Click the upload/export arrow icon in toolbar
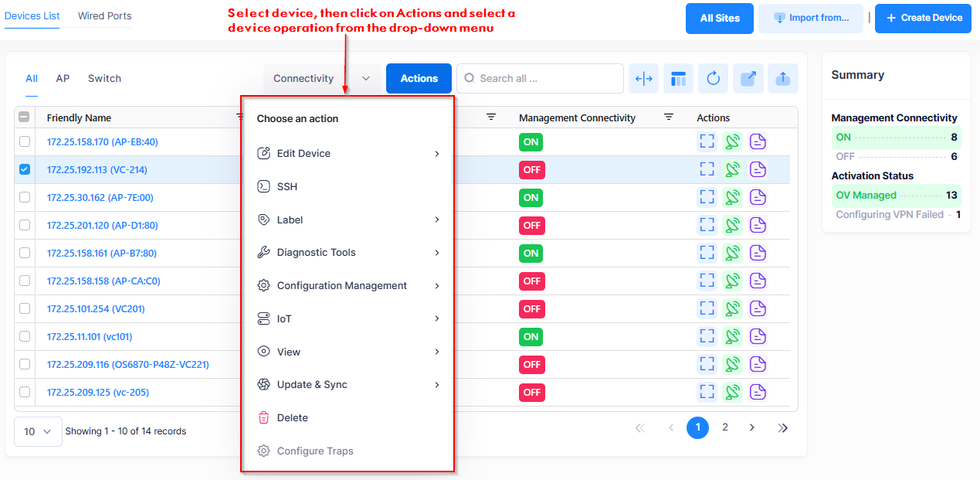The image size is (980, 480). point(782,79)
